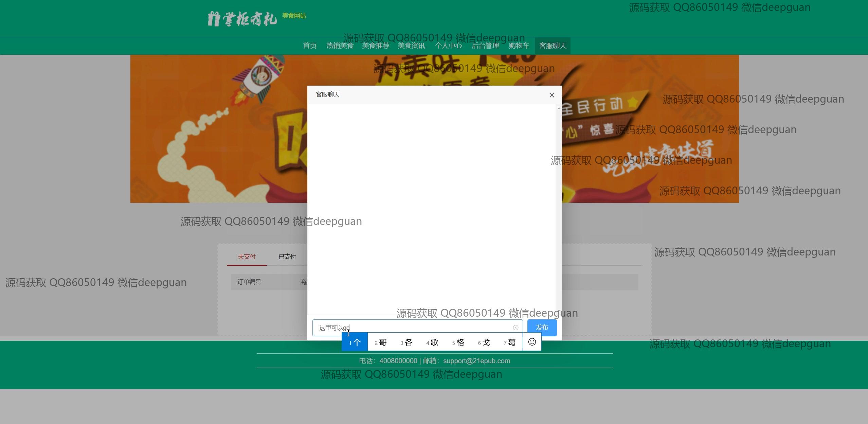The image size is (868, 424).
Task: Go to 首页 in navigation bar
Action: [x=309, y=46]
